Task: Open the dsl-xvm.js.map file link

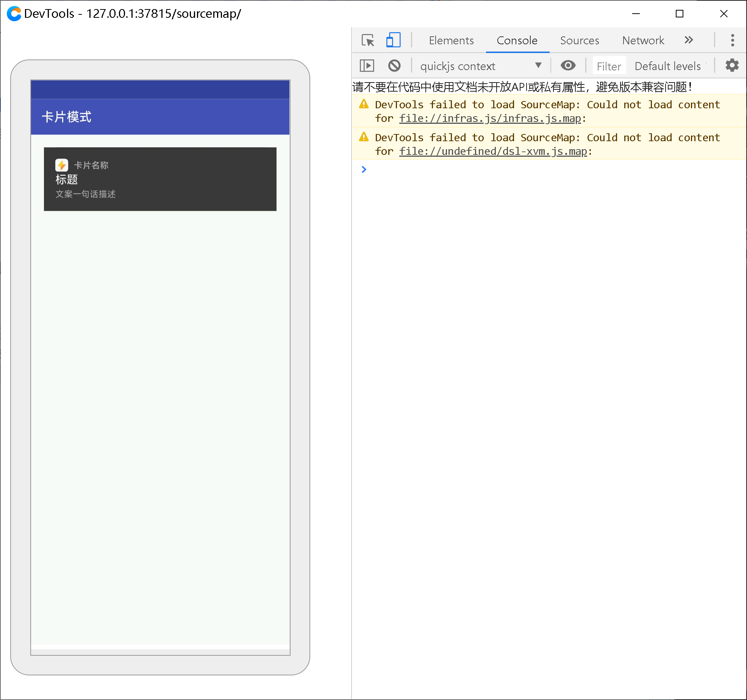Action: click(x=493, y=151)
